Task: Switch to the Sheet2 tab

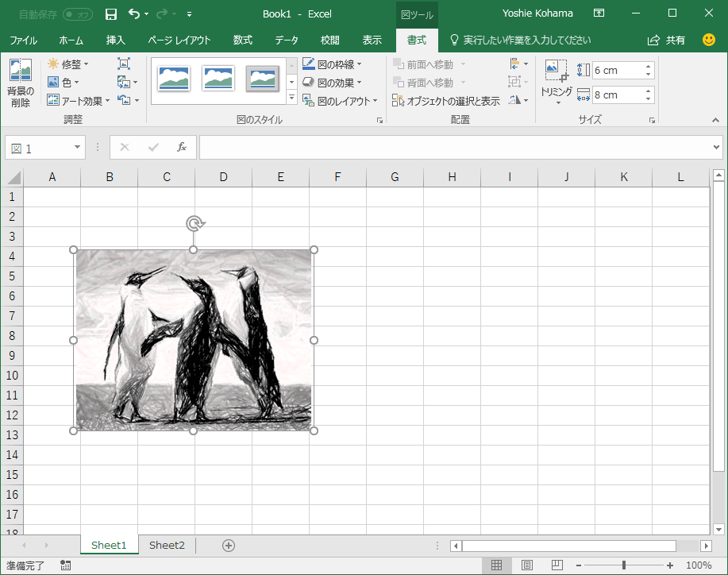Action: tap(167, 545)
